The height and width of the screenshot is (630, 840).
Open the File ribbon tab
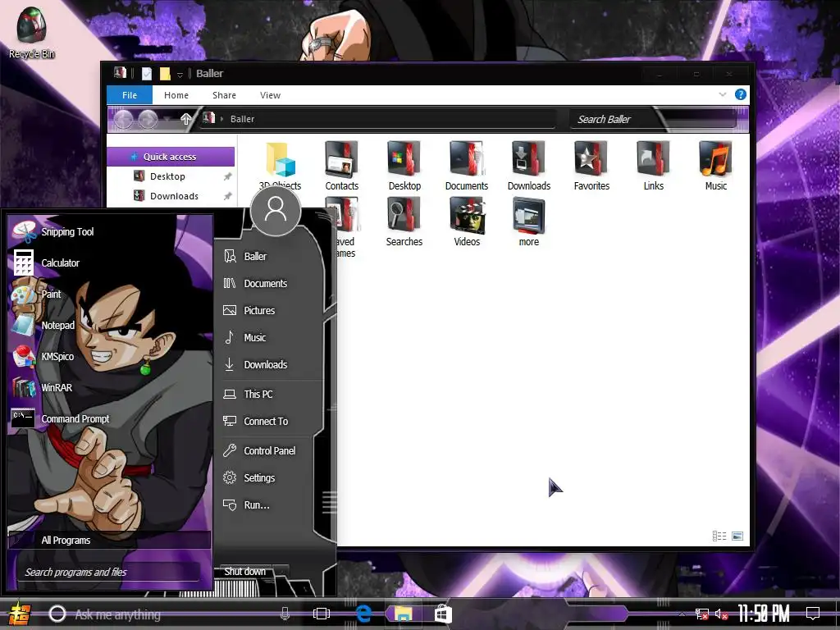coord(130,95)
